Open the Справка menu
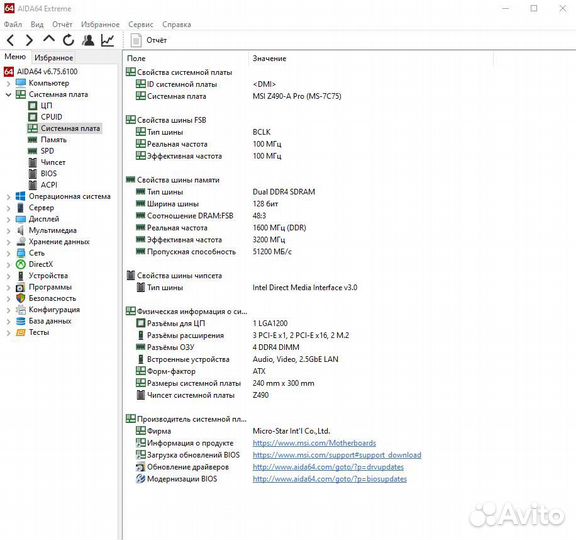Image resolution: width=576 pixels, height=540 pixels. point(176,25)
